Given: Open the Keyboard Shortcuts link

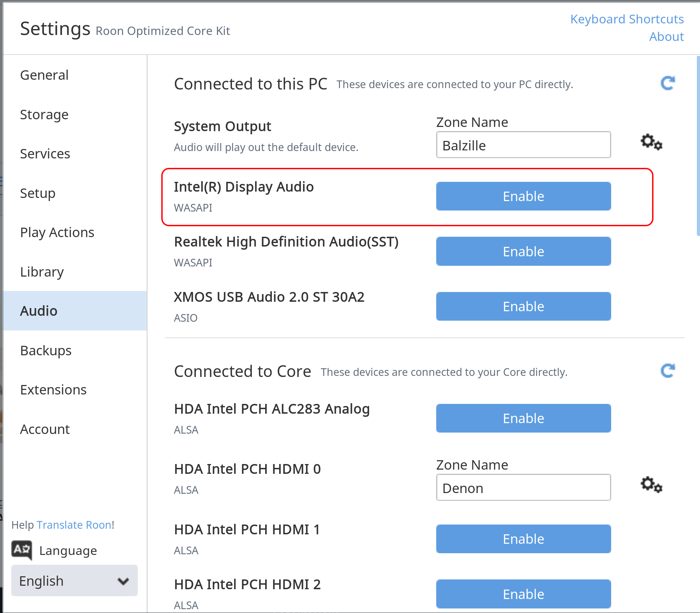Looking at the screenshot, I should point(627,19).
